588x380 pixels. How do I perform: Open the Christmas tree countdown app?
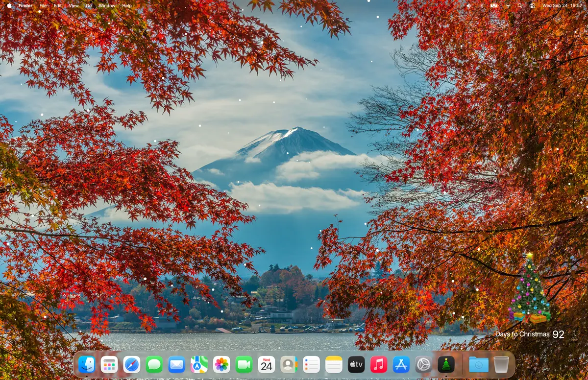[444, 364]
